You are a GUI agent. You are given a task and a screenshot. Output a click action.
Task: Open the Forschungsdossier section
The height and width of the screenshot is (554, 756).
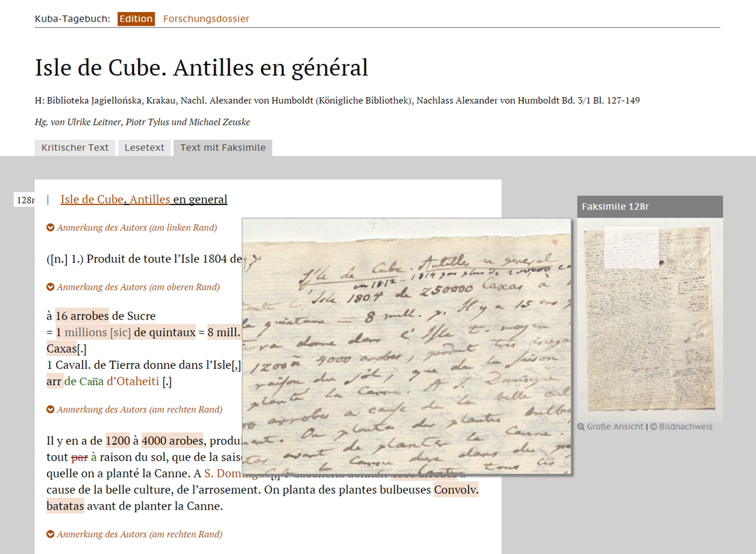[206, 19]
